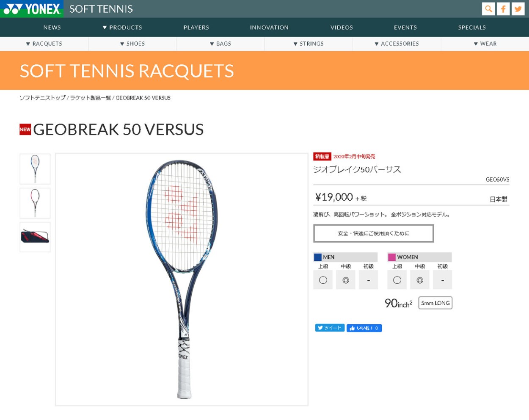529x420 pixels.
Task: Expand the RACQUETS submenu
Action: (x=44, y=44)
